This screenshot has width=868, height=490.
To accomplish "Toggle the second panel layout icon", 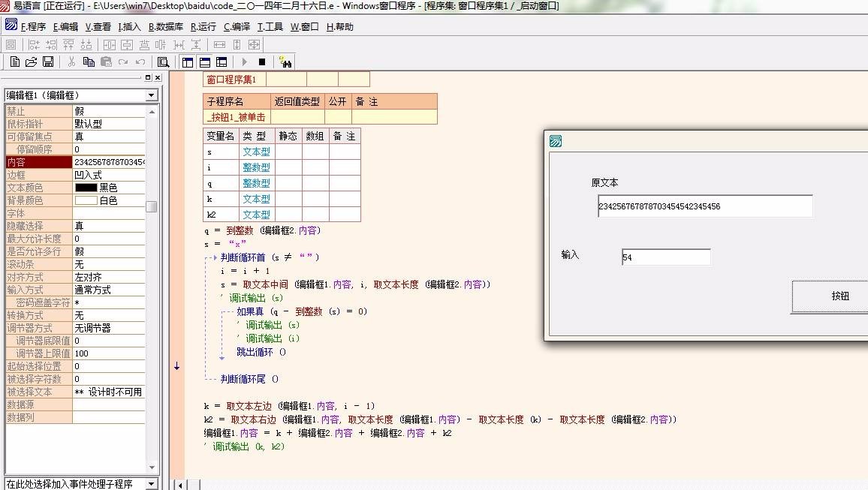I will tap(205, 62).
